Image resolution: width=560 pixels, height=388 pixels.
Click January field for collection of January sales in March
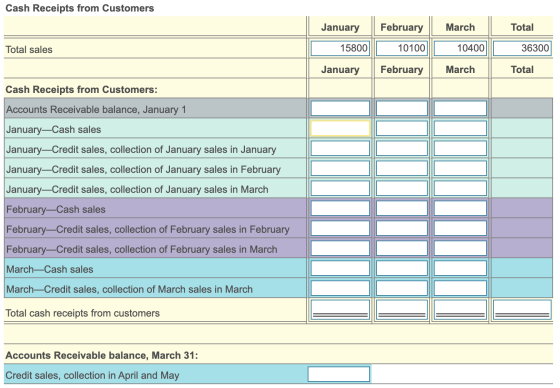click(x=340, y=188)
